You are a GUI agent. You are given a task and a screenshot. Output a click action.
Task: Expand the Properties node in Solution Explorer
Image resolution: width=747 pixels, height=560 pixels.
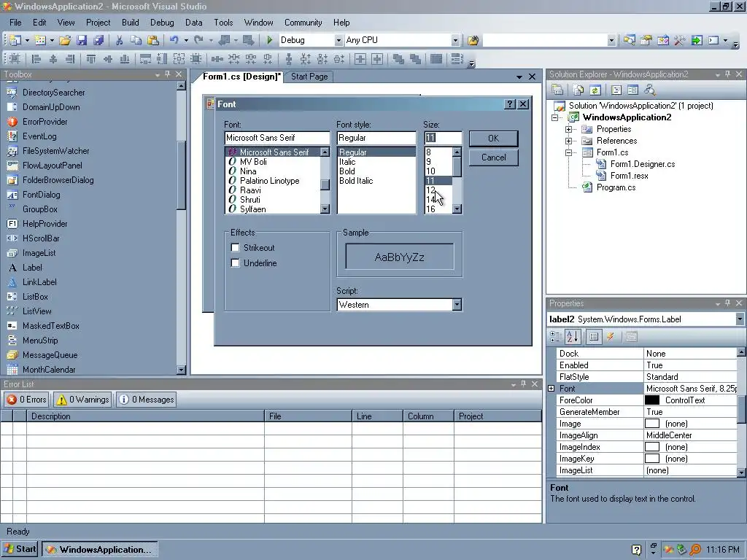tap(568, 129)
